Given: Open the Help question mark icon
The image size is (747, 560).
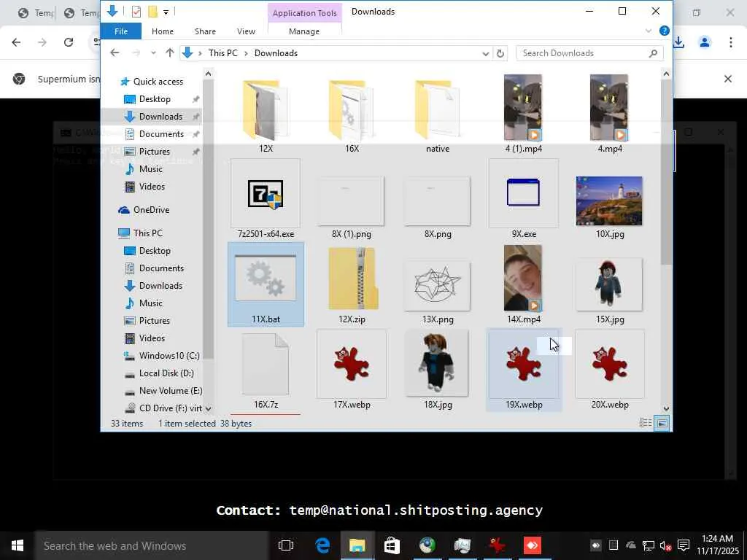Looking at the screenshot, I should point(664,31).
